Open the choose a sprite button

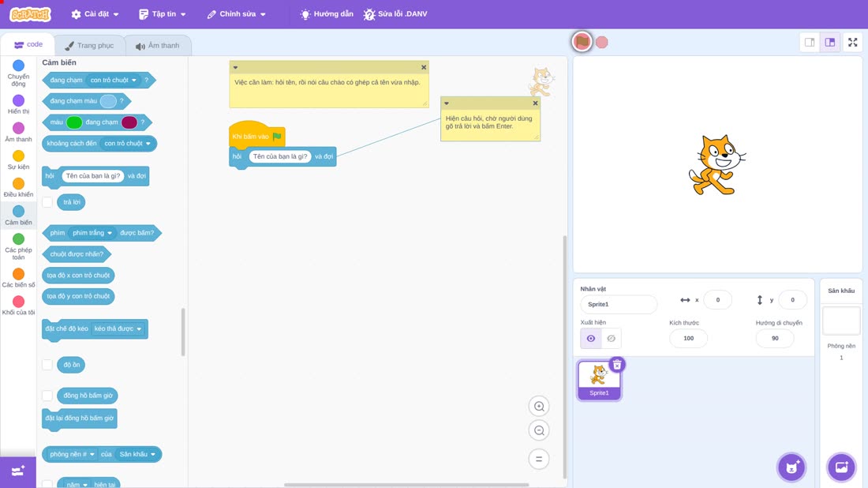(x=791, y=467)
